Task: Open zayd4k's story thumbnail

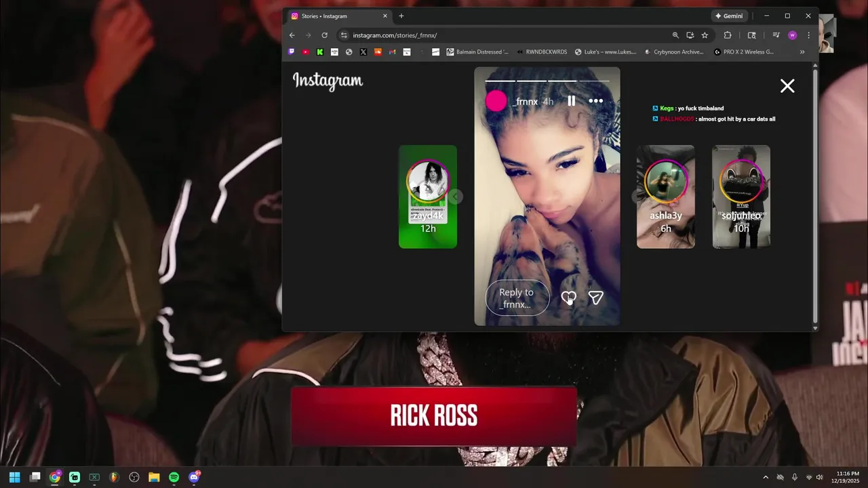Action: pyautogui.click(x=428, y=197)
